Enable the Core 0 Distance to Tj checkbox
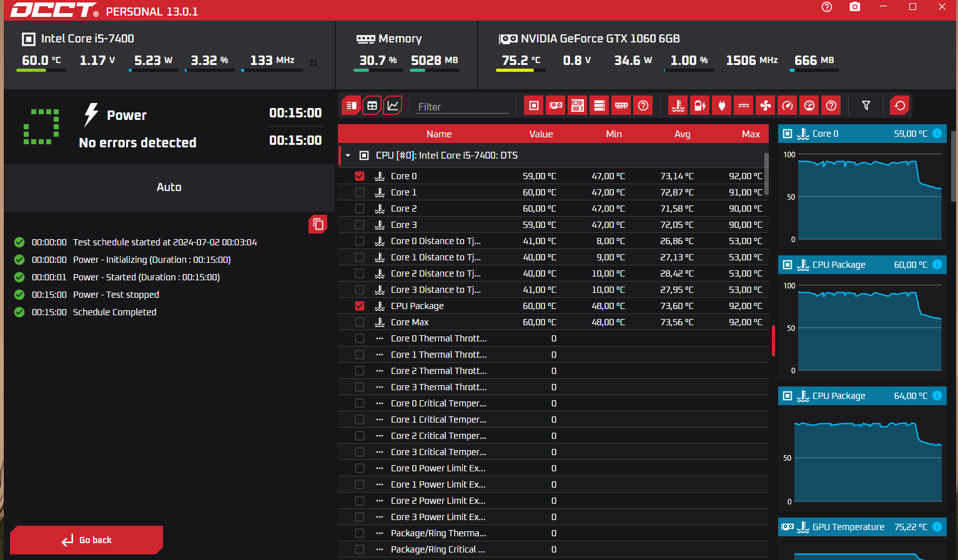Screen dimensions: 958x560 pyautogui.click(x=360, y=241)
